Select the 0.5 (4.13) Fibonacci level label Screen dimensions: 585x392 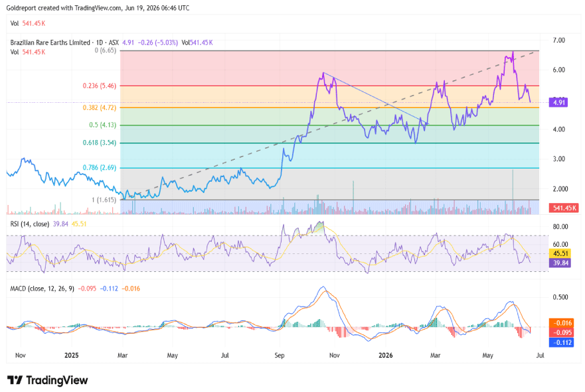(x=103, y=125)
